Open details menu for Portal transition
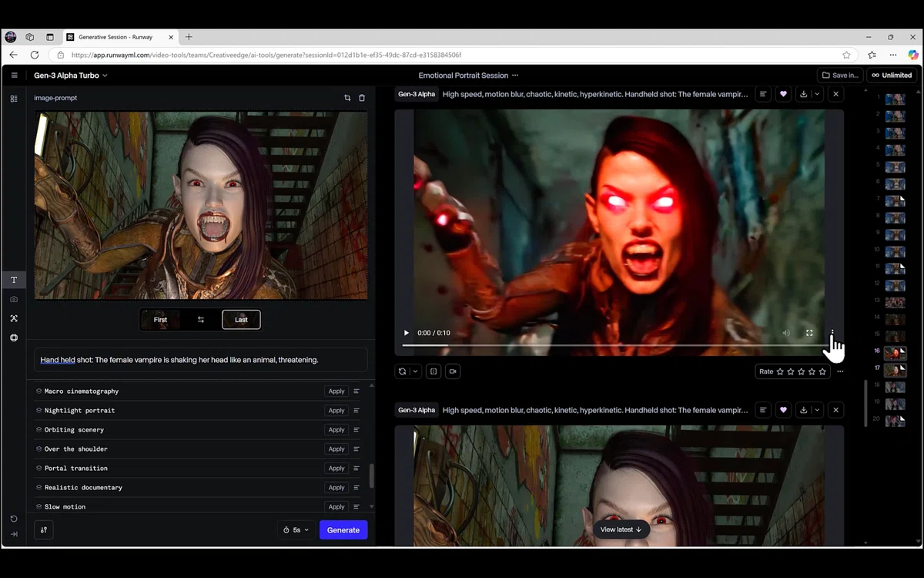This screenshot has height=578, width=924. (357, 469)
